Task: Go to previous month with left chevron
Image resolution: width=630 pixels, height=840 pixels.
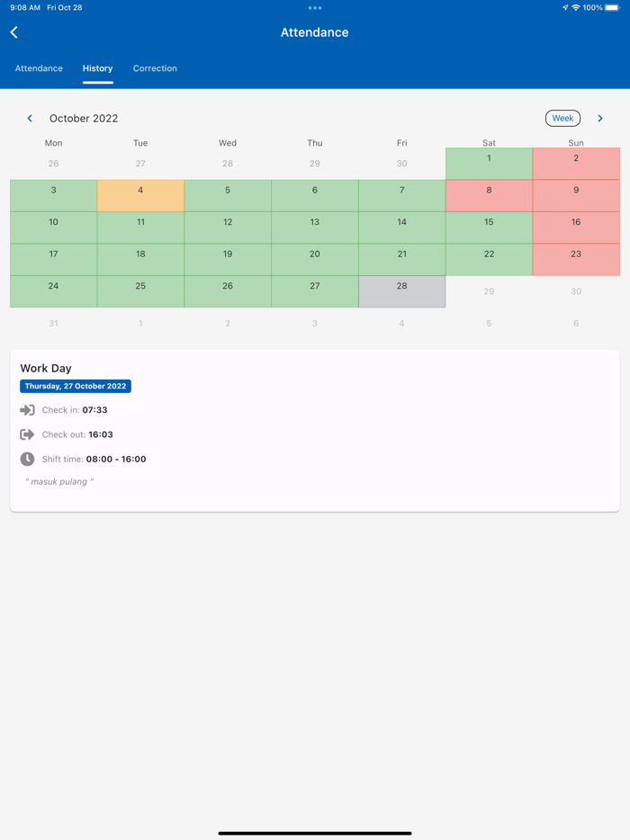Action: click(x=30, y=118)
